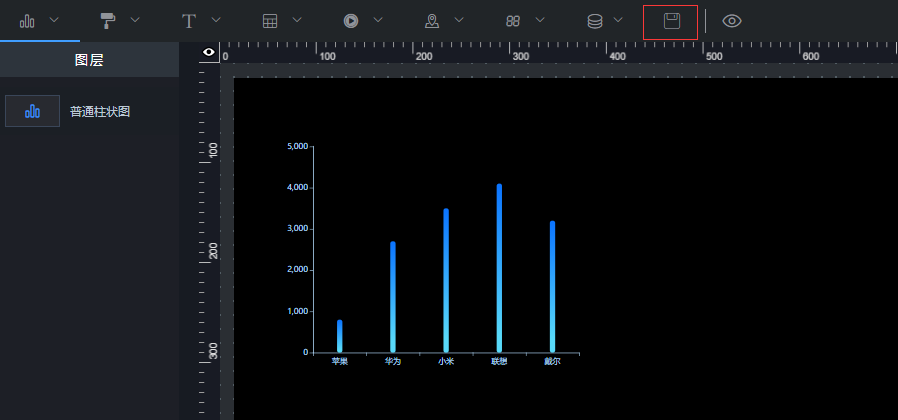Click the 小米 axis label
The width and height of the screenshot is (898, 420).
(x=446, y=362)
